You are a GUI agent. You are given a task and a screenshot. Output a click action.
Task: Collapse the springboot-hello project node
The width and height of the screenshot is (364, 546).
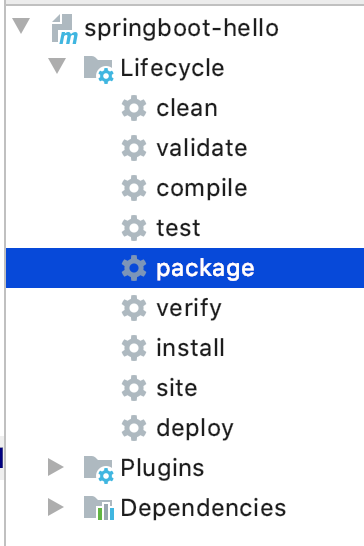pyautogui.click(x=21, y=26)
